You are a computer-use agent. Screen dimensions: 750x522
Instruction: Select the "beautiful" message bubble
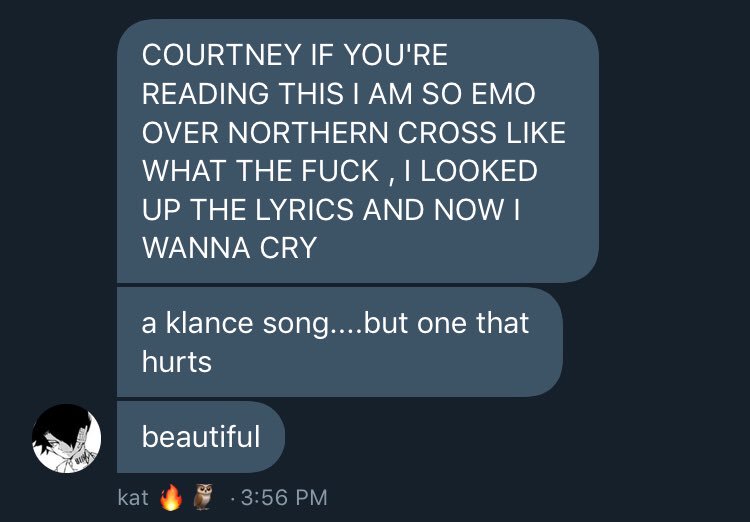(x=201, y=437)
